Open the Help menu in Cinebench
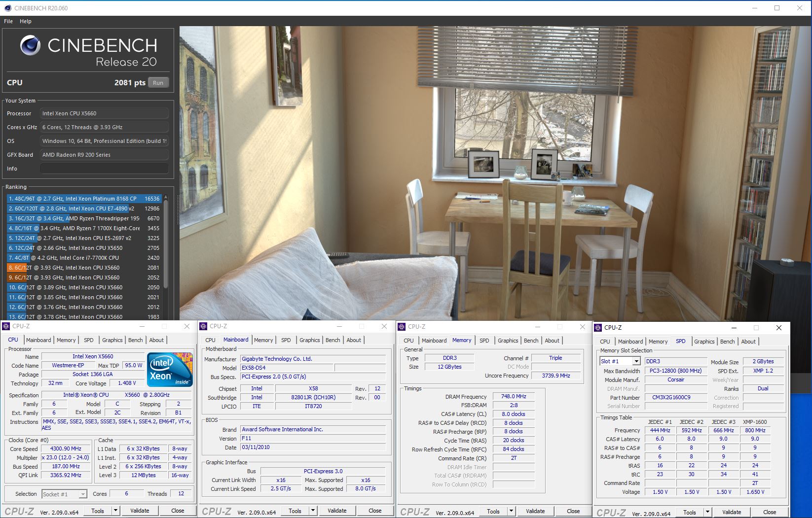The width and height of the screenshot is (812, 518). [26, 21]
